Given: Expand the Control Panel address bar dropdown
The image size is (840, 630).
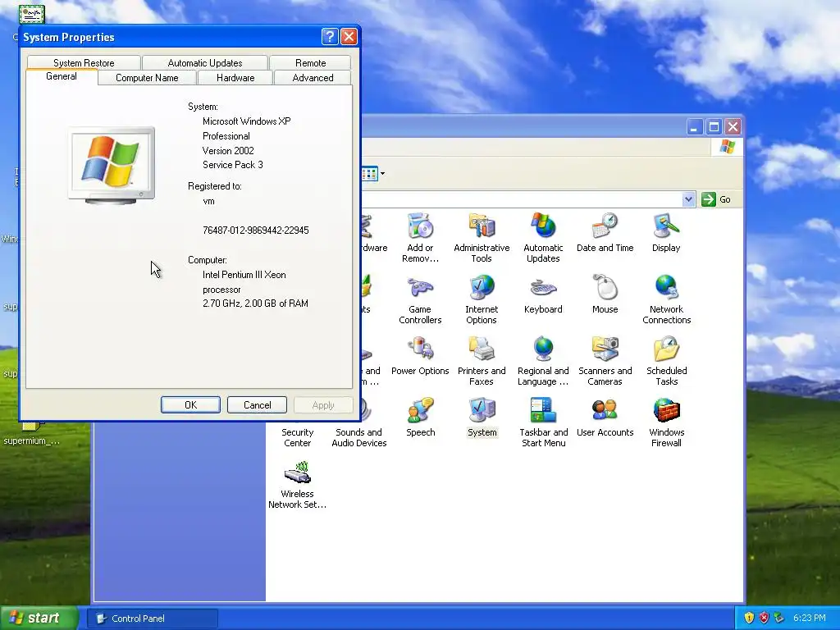Looking at the screenshot, I should tap(688, 199).
